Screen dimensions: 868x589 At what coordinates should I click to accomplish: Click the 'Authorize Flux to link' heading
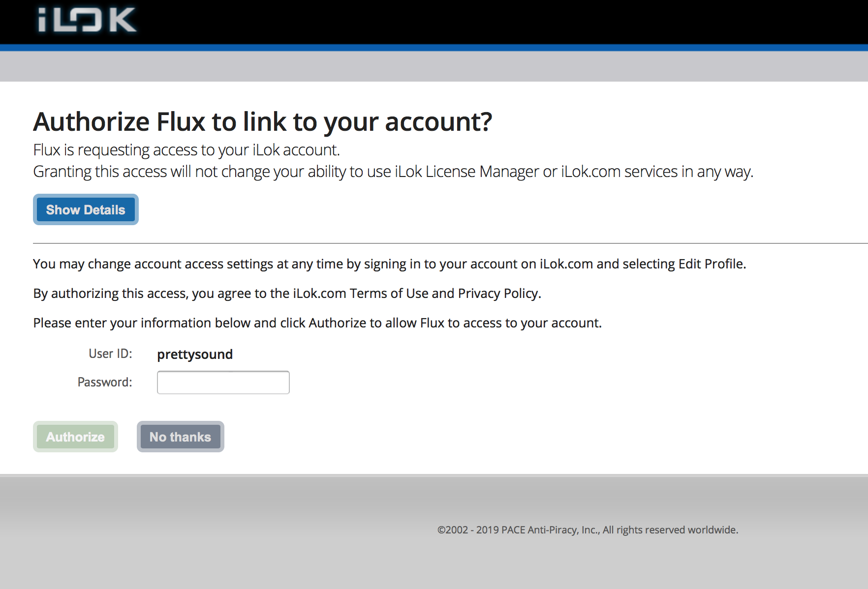[x=262, y=122]
